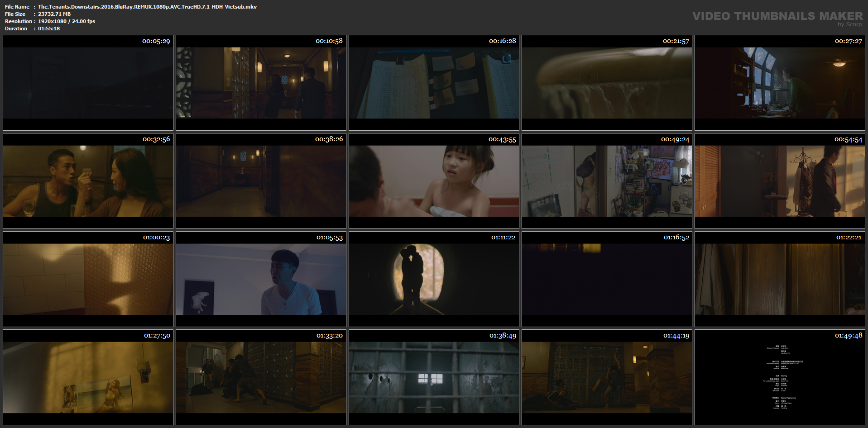Image resolution: width=868 pixels, height=428 pixels.
Task: Open the cluttered room thumbnail at 00:49:24
Action: [607, 181]
